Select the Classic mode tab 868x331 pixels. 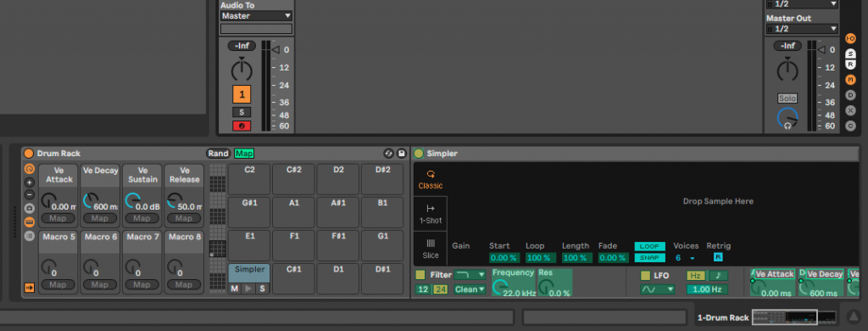point(430,179)
